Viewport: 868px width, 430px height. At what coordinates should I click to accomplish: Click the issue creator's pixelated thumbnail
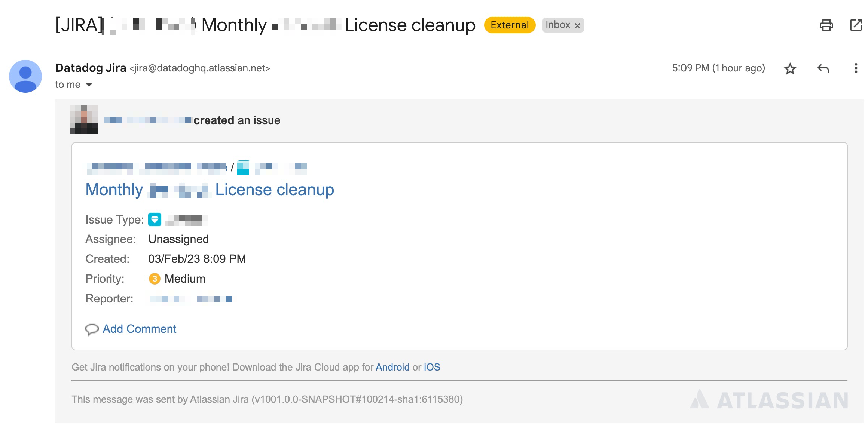pos(84,119)
